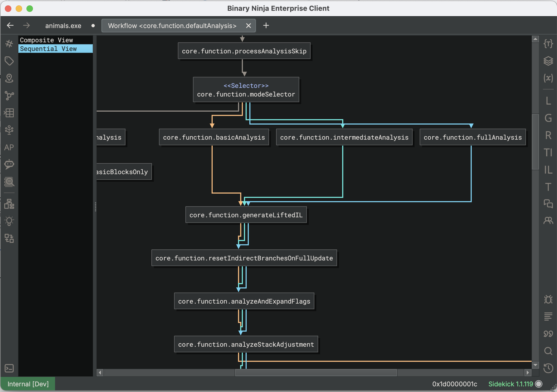Image resolution: width=557 pixels, height=392 pixels.
Task: Open the AP sidebar panel
Action: pyautogui.click(x=9, y=147)
